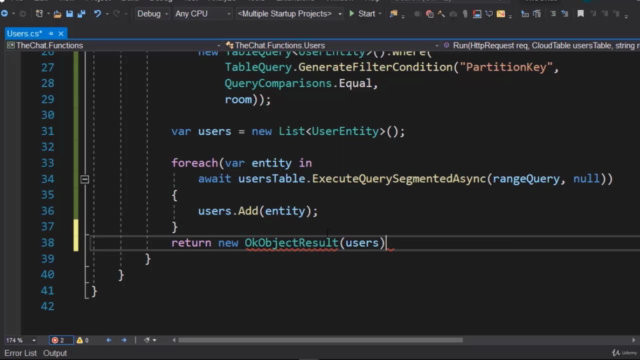
Task: Click the red-blue window toolbar icon
Action: coord(477,14)
